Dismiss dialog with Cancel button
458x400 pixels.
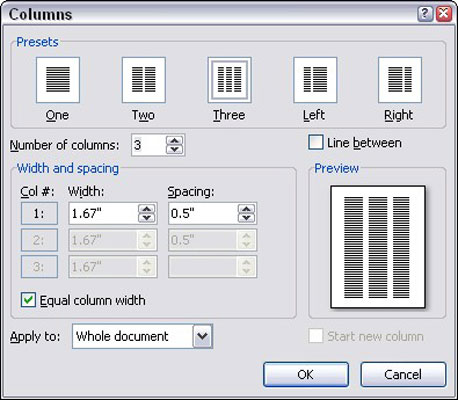pyautogui.click(x=403, y=374)
